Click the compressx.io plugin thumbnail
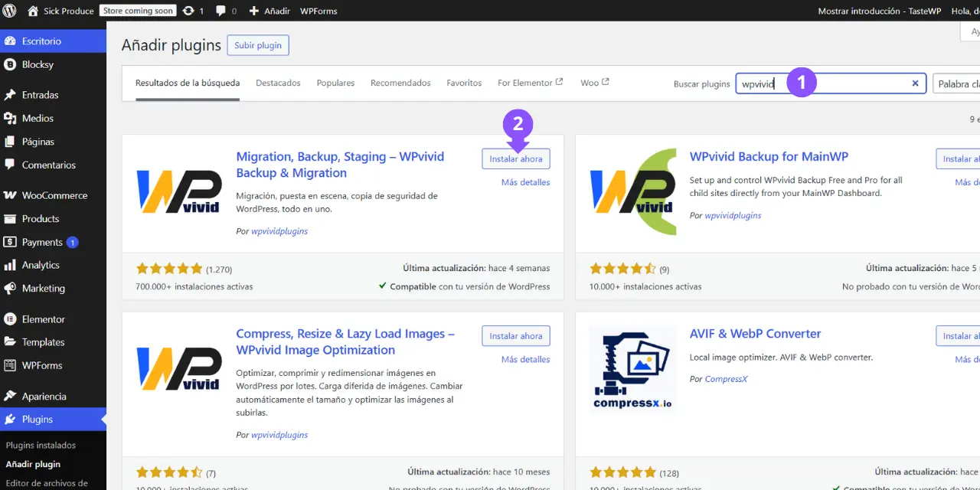 pyautogui.click(x=633, y=368)
